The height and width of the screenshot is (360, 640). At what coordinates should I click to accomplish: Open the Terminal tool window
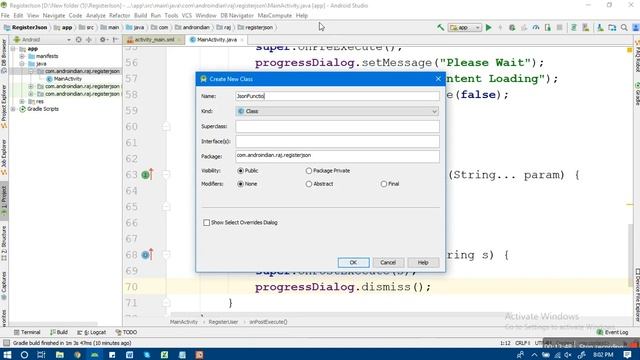pos(27,332)
